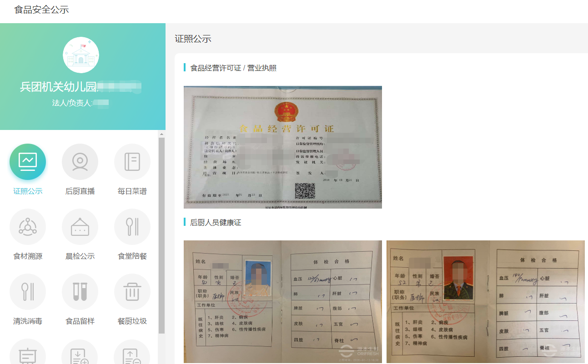
Task: Select the 证照公示 sidebar icon
Action: click(x=28, y=161)
